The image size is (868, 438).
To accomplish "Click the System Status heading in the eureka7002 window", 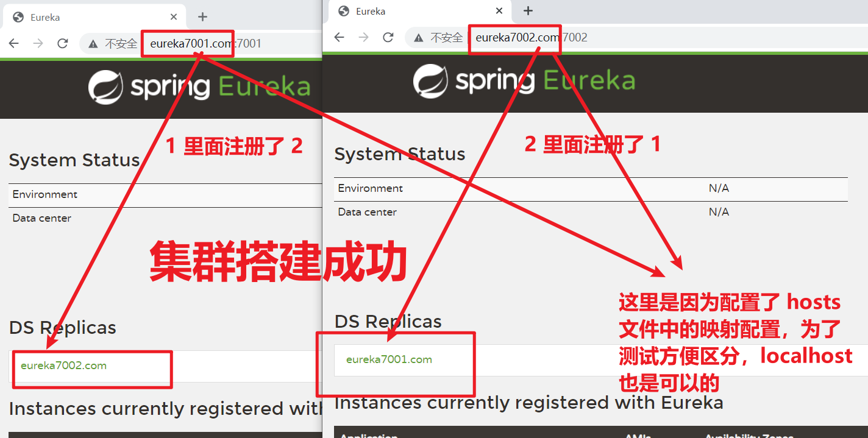I will pos(400,154).
